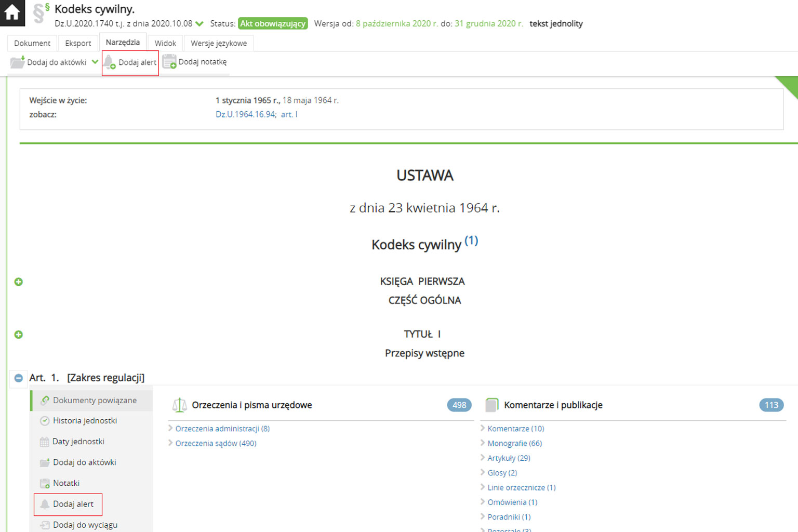Open the document version dropdown arrow
The width and height of the screenshot is (798, 532).
(199, 24)
